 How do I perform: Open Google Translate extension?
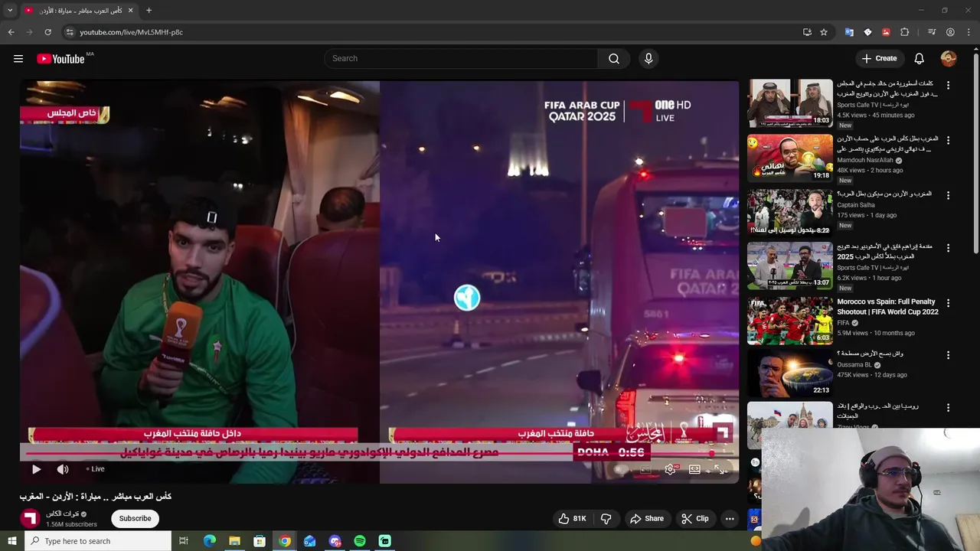click(849, 32)
